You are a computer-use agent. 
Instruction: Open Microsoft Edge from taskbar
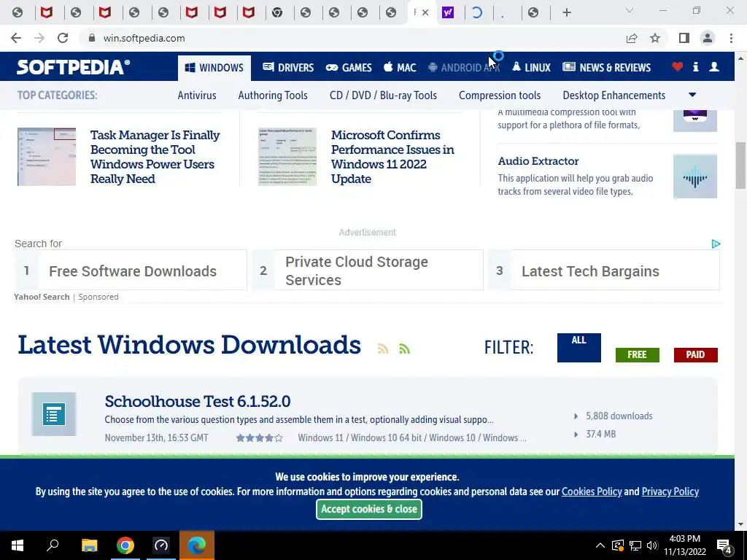197,545
